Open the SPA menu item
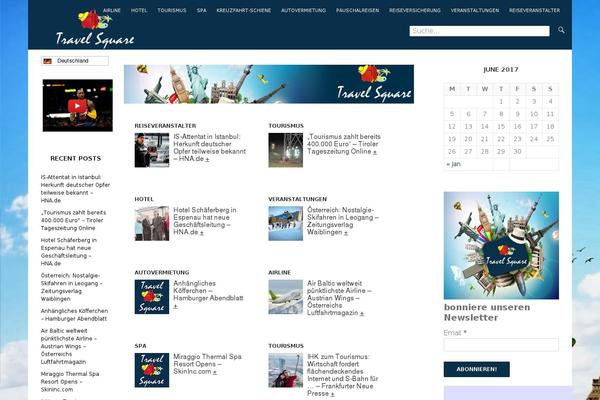The image size is (600, 400). point(202,10)
